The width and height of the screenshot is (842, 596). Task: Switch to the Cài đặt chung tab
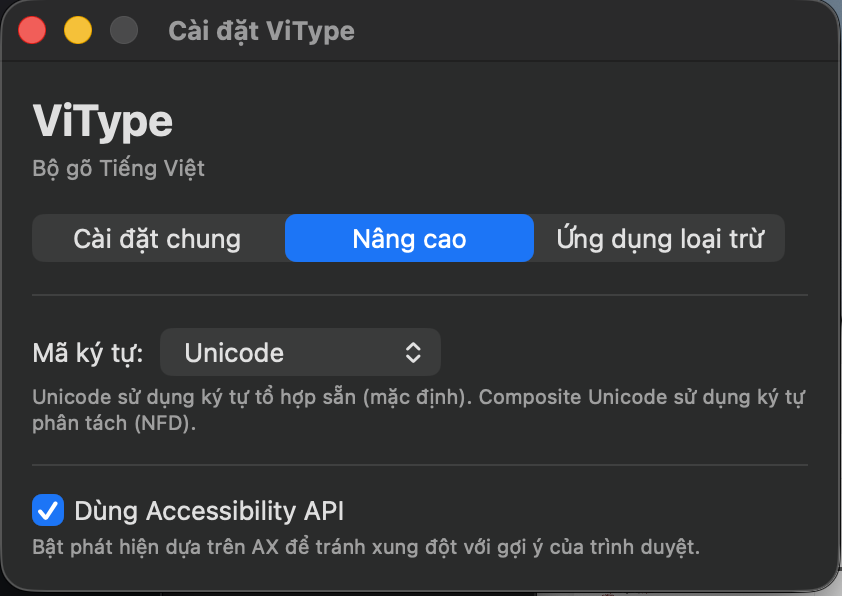tap(158, 238)
